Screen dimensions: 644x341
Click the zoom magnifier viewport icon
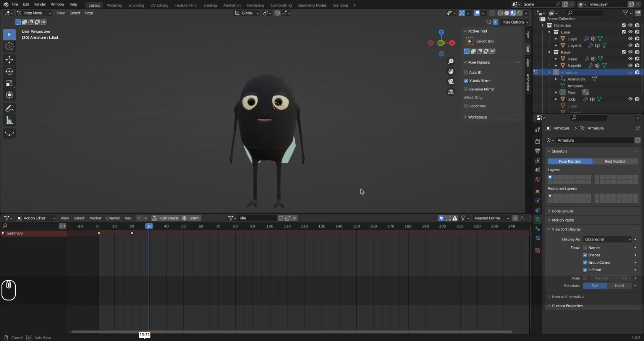click(451, 62)
